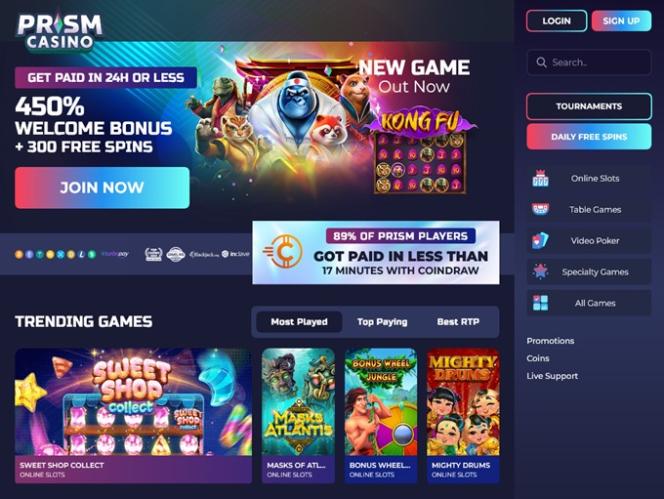Select the Table Games icon
This screenshot has height=499, width=664.
coord(540,209)
